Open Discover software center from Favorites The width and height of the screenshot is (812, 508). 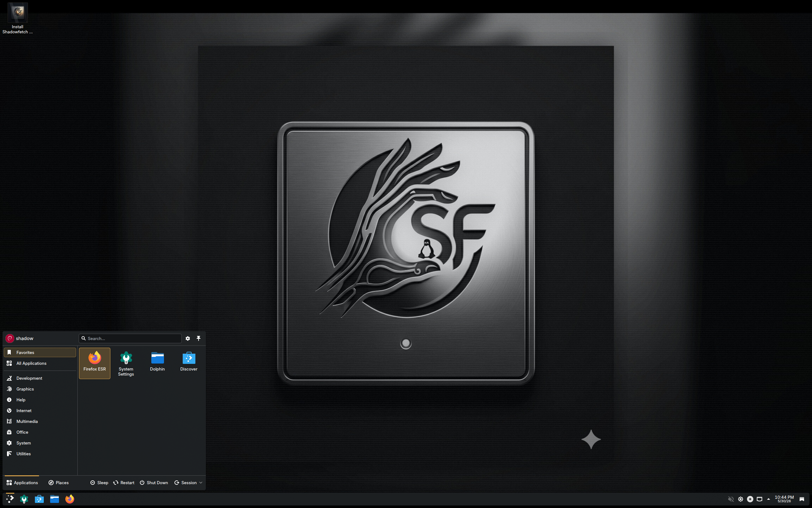tap(189, 363)
